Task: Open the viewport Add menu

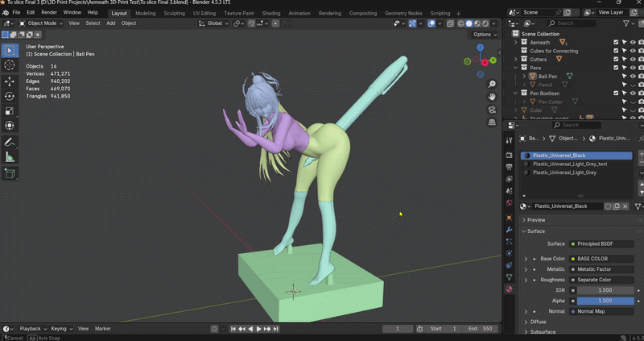Action: click(111, 23)
